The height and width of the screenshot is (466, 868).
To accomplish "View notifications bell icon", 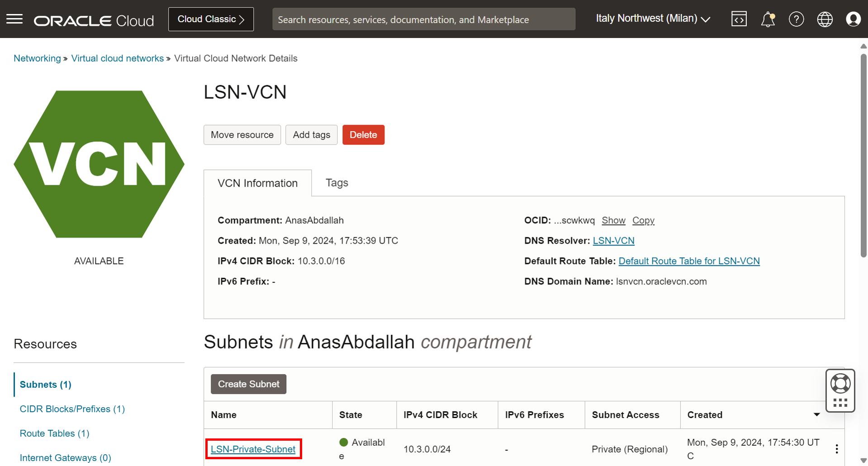I will click(x=768, y=19).
